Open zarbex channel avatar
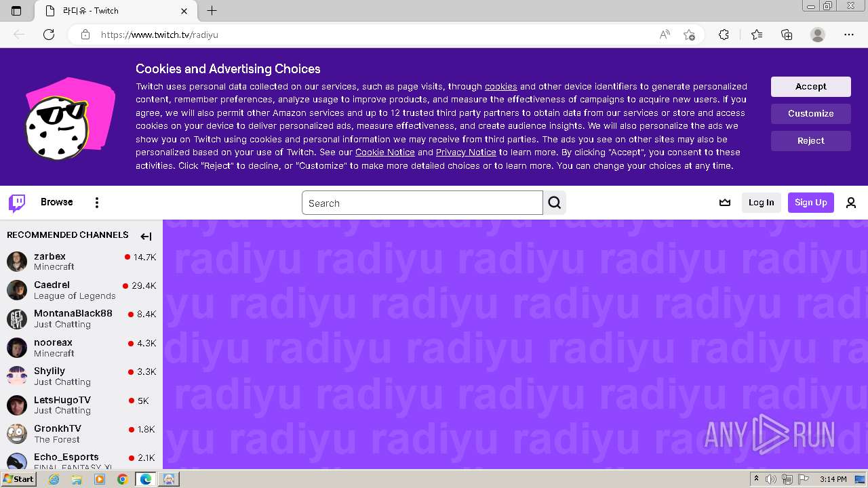The image size is (868, 488). (x=17, y=261)
